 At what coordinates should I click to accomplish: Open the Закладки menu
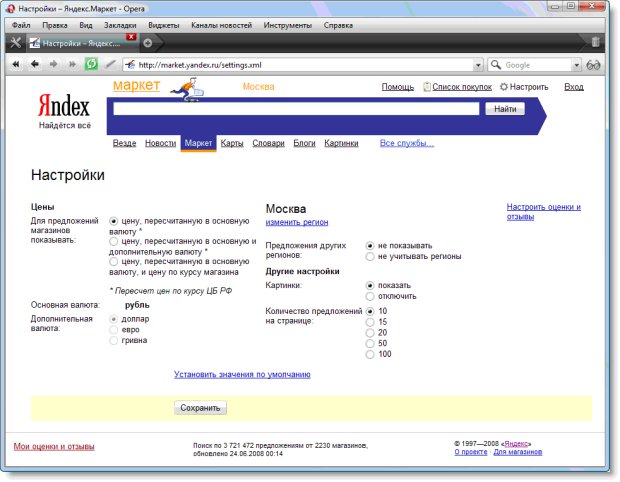coord(120,25)
